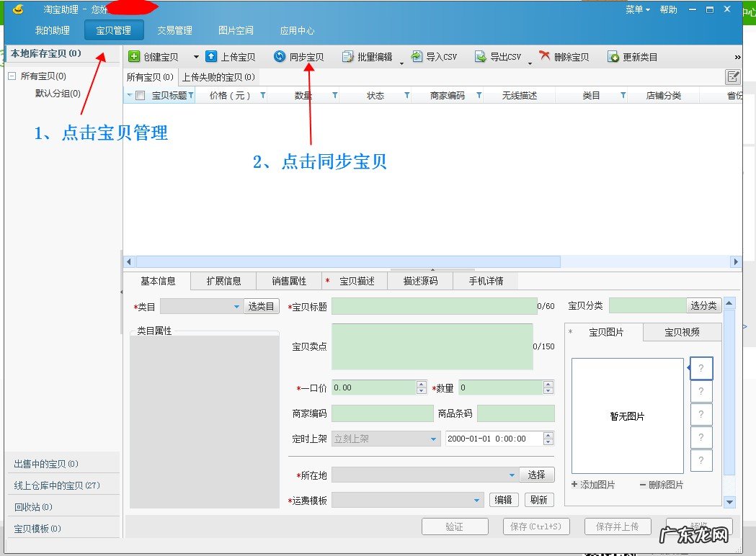
Task: Open the 运费模板 template dropdown
Action: [x=477, y=499]
